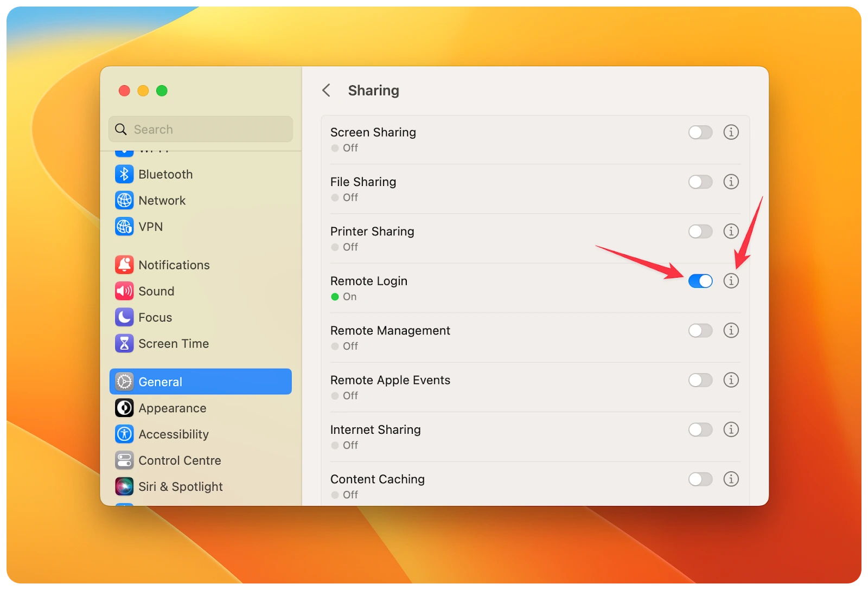
Task: Click the VPN icon in sidebar
Action: click(x=124, y=226)
